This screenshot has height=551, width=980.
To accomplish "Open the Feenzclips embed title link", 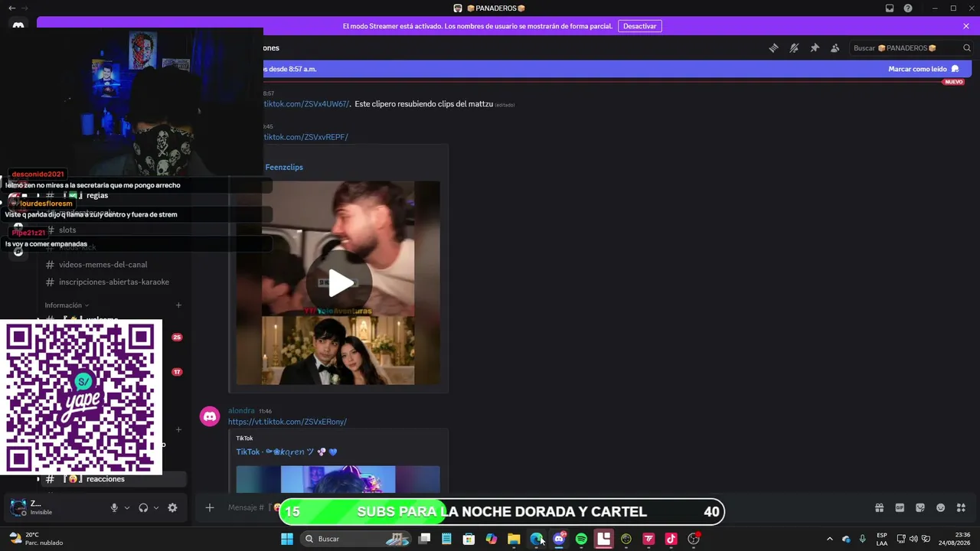I will 284,167.
